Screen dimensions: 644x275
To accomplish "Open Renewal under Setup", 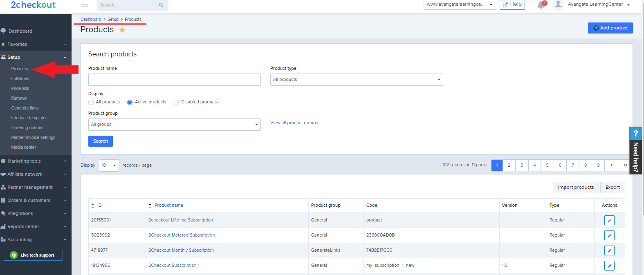I will coord(19,98).
